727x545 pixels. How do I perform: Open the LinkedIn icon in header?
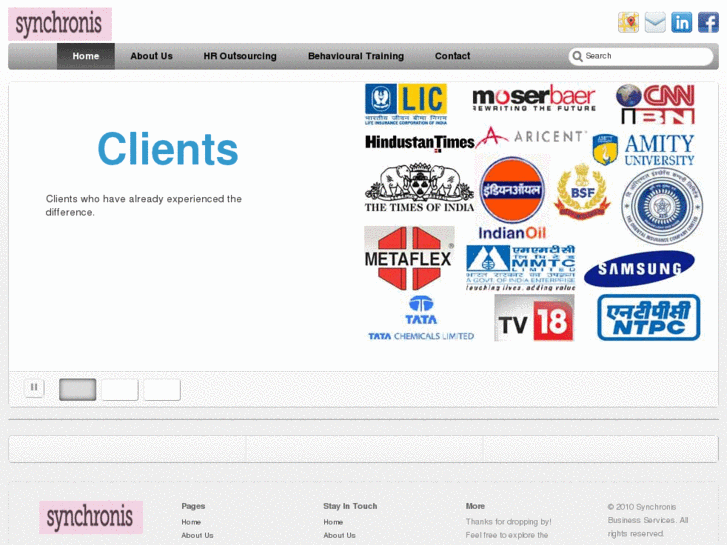[682, 22]
